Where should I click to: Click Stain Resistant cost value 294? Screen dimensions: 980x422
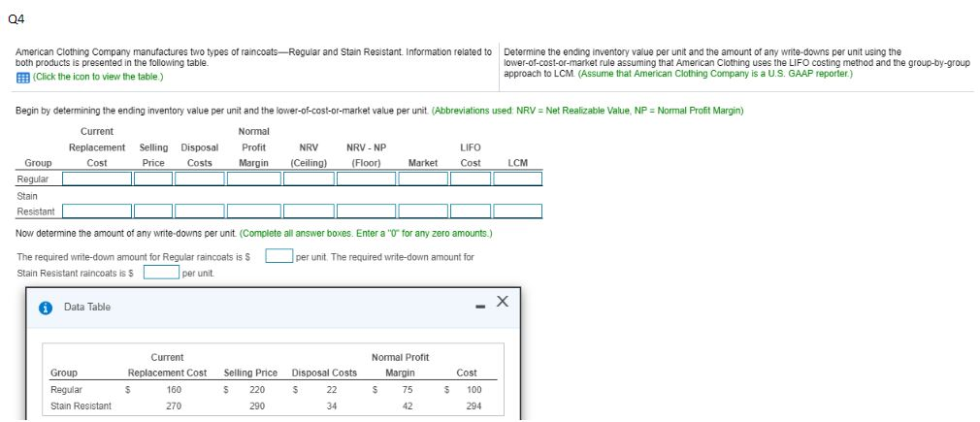click(x=474, y=406)
